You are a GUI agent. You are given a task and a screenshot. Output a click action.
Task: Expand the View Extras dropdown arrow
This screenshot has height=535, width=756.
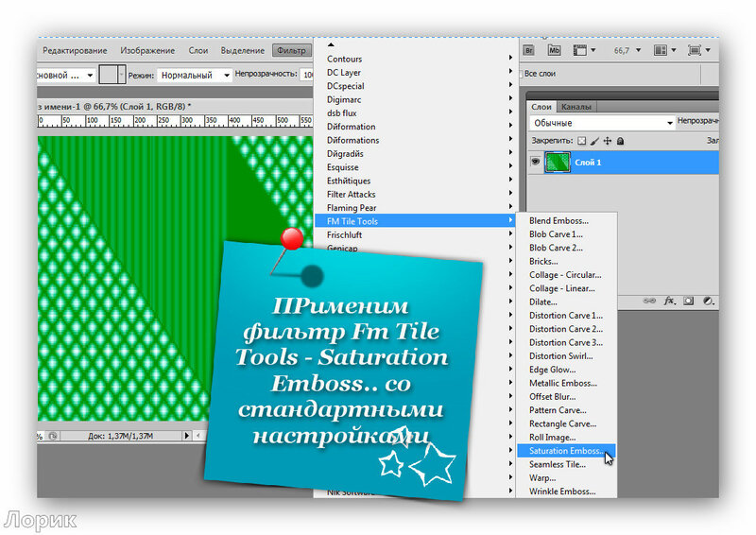(593, 50)
